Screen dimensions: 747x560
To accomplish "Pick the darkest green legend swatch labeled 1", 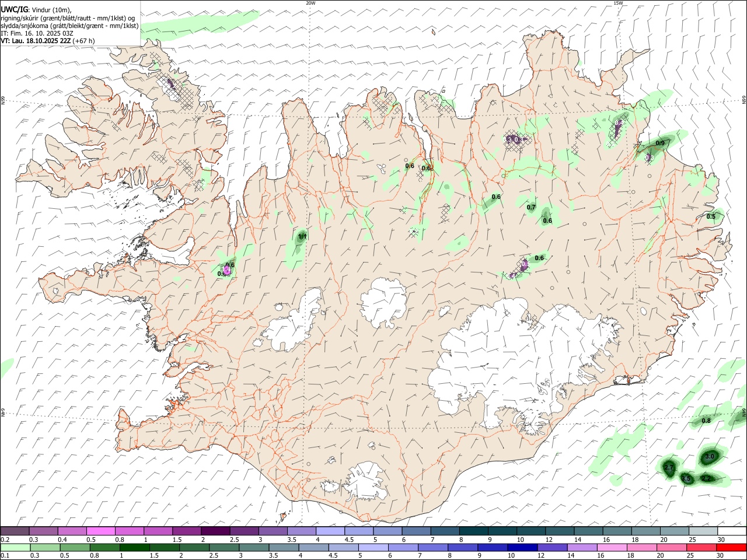I will point(135,547).
